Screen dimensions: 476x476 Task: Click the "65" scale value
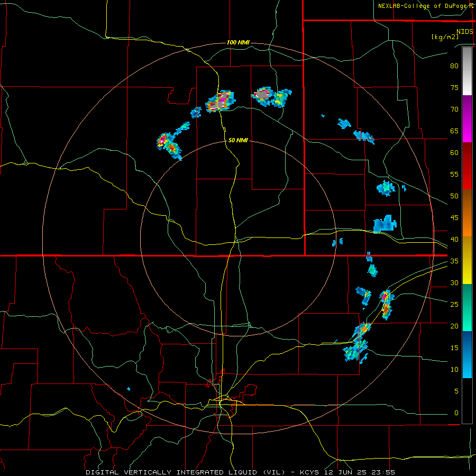tap(454, 131)
